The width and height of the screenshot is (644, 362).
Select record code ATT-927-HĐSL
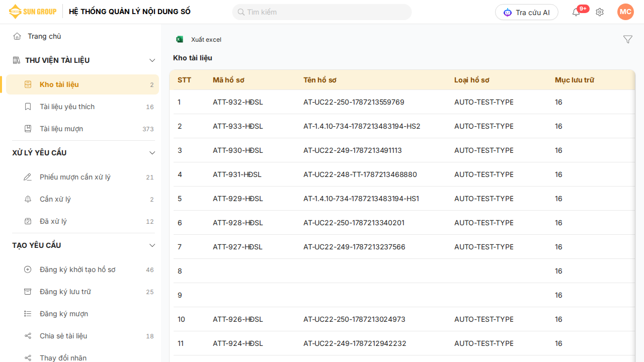click(238, 247)
